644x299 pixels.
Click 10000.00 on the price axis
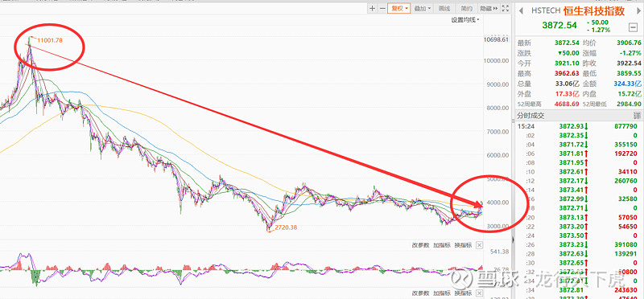coord(497,61)
